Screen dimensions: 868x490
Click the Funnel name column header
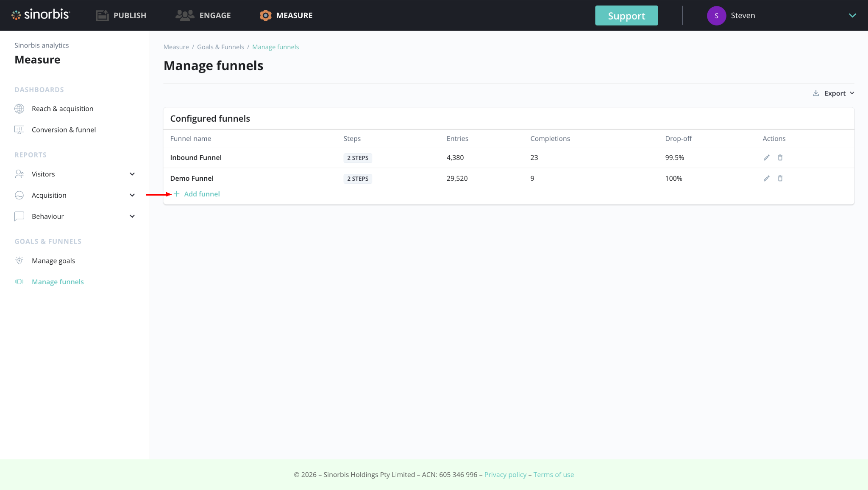[190, 138]
